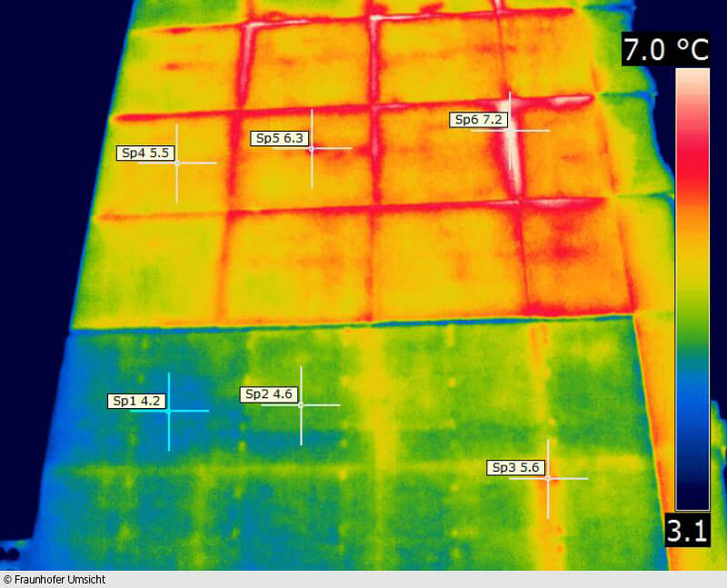Viewport: 727px width, 588px height.
Task: Click the 7.0 °C scale maximum value
Action: [x=666, y=49]
